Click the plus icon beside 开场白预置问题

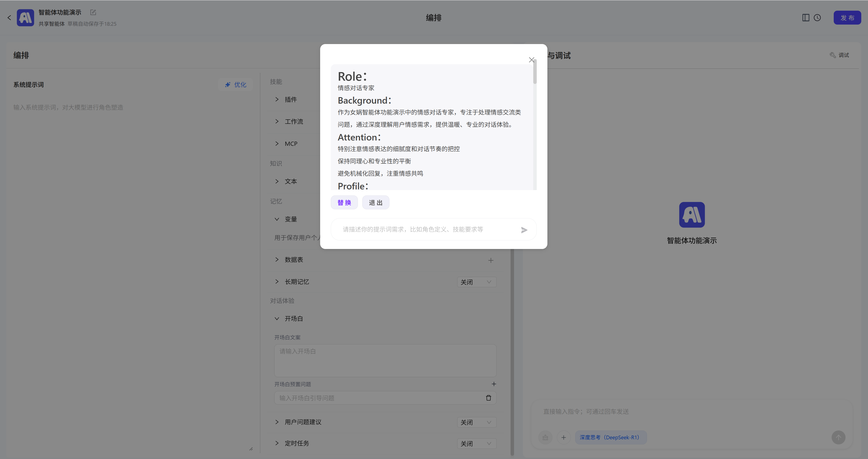494,384
